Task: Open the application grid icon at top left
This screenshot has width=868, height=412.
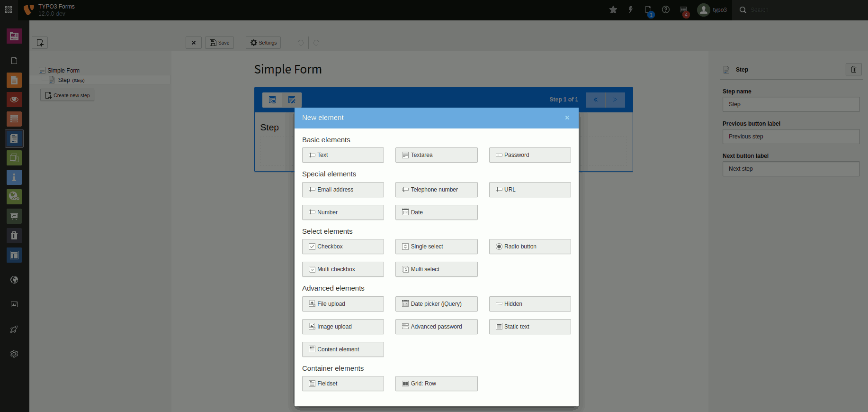Action: (9, 10)
